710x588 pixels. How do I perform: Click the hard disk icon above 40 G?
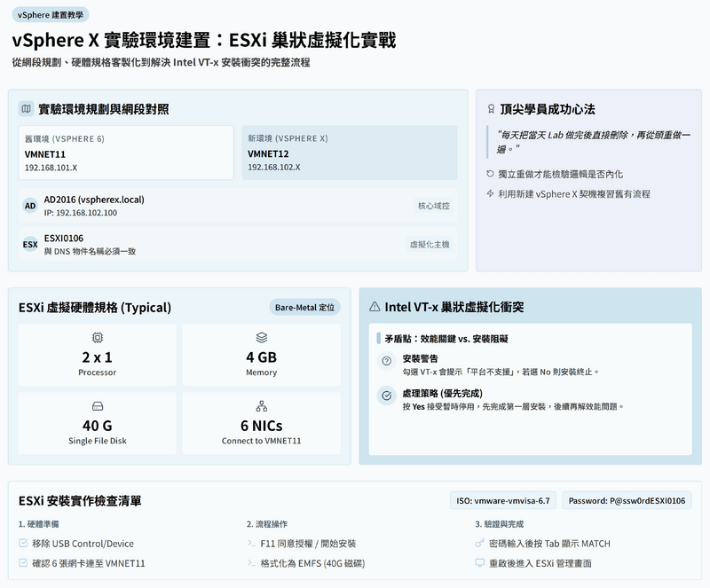97,406
